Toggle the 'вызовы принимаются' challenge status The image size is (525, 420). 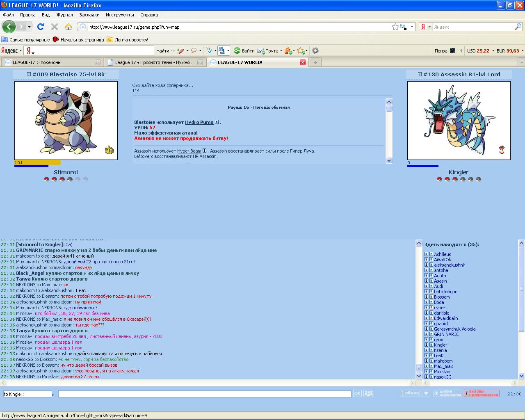(x=482, y=393)
